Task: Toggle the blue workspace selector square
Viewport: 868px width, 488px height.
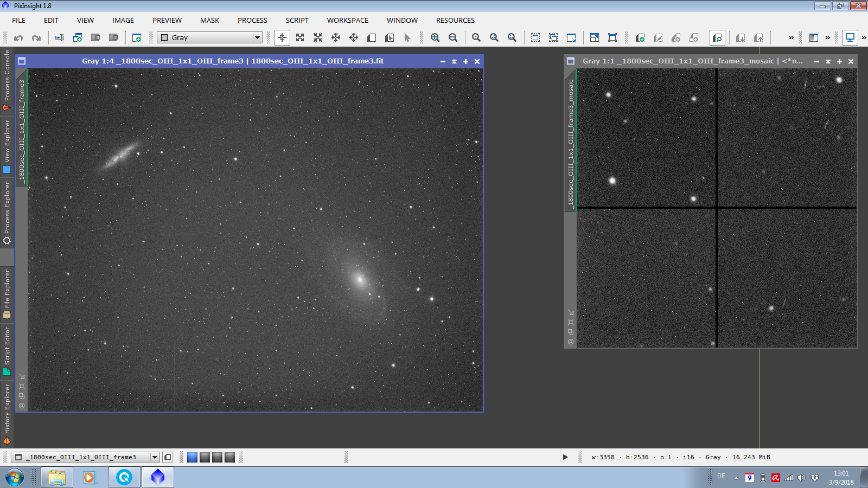Action: (192, 457)
